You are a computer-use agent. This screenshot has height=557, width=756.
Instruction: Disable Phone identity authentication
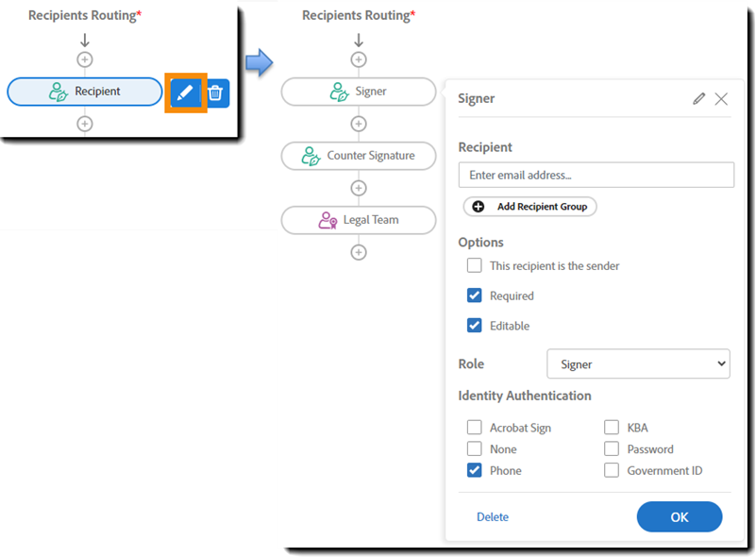pos(474,470)
